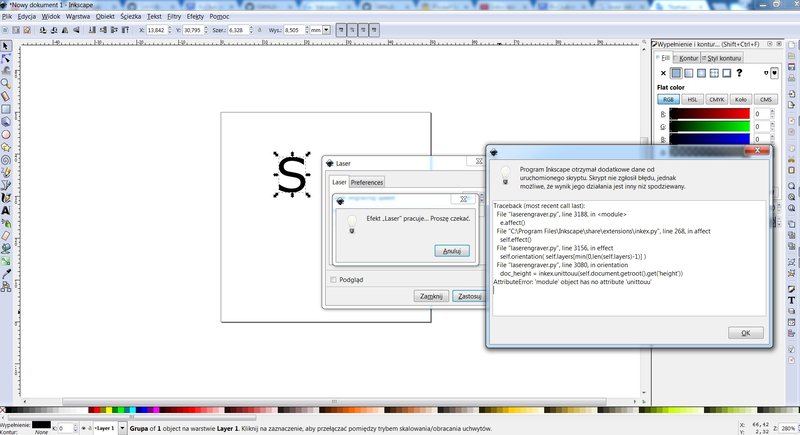Select the Star polygon tool

pos(6,147)
